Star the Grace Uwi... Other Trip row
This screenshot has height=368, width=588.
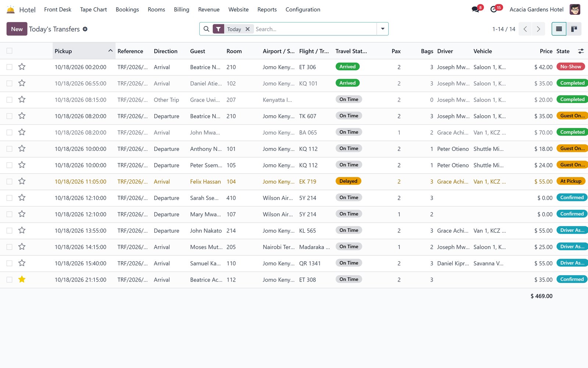[22, 100]
